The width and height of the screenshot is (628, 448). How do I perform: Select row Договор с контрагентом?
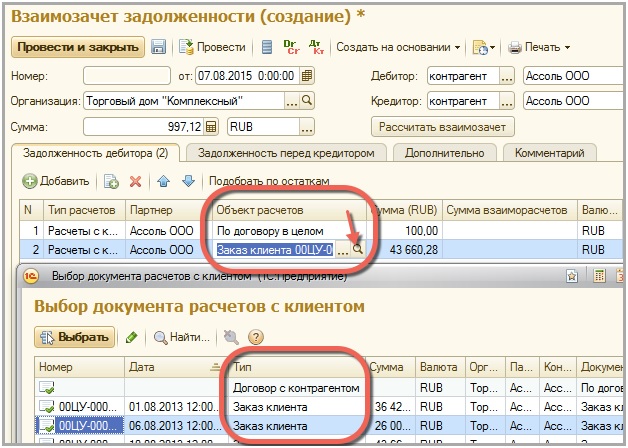[328, 388]
